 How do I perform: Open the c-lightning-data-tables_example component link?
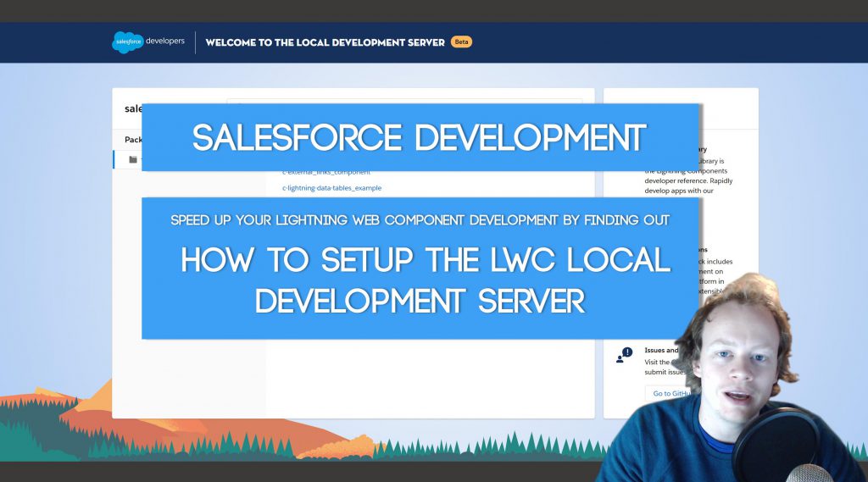click(331, 188)
